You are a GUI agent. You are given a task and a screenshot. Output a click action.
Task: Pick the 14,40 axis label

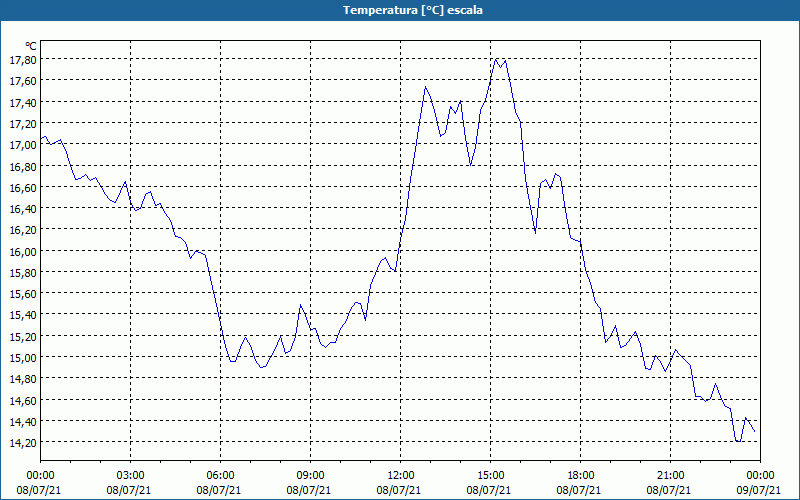(x=23, y=421)
